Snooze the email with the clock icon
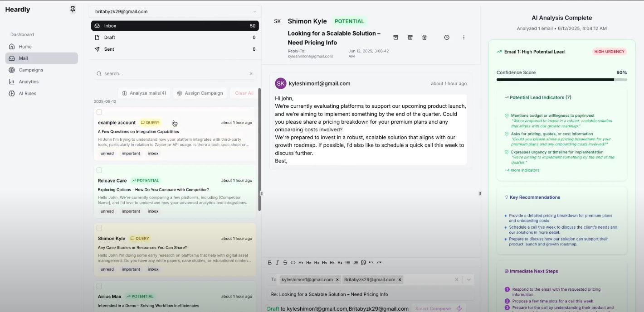The height and width of the screenshot is (312, 644). (x=447, y=38)
